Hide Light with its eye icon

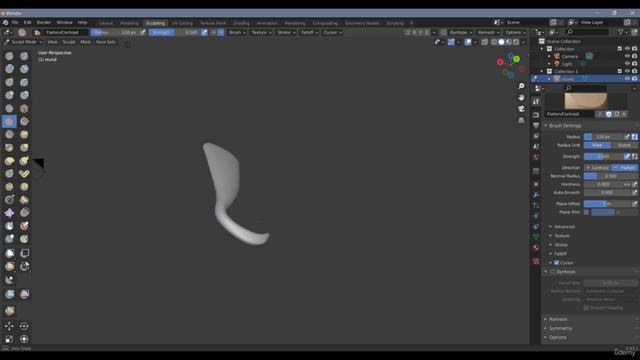tap(627, 64)
